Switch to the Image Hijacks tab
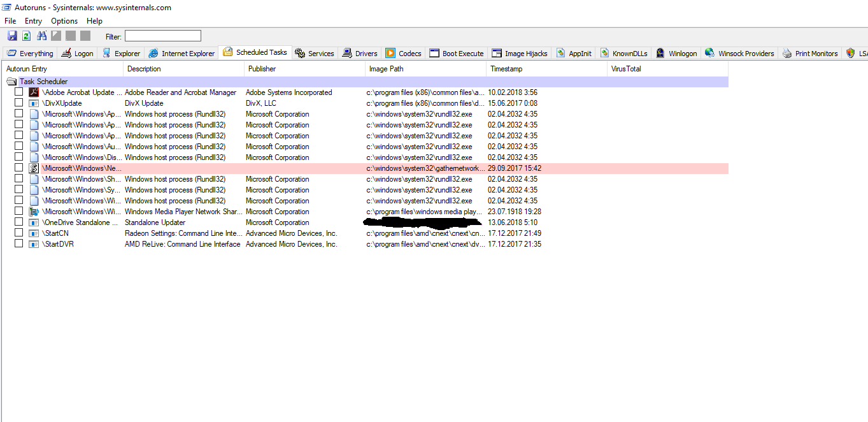The width and height of the screenshot is (868, 422). pyautogui.click(x=520, y=54)
